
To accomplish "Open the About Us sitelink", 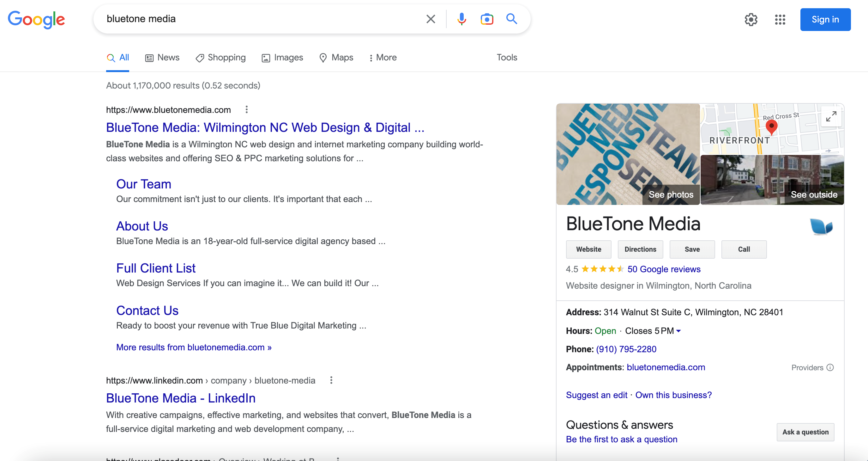I will coord(142,226).
